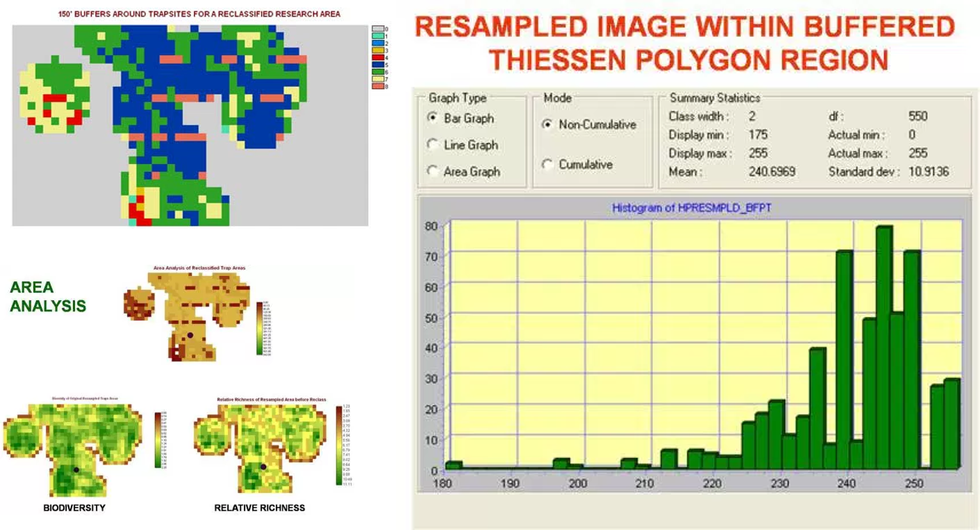Screen dimensions: 980x530
Task: Click red legend swatch for class 4
Action: [x=378, y=57]
